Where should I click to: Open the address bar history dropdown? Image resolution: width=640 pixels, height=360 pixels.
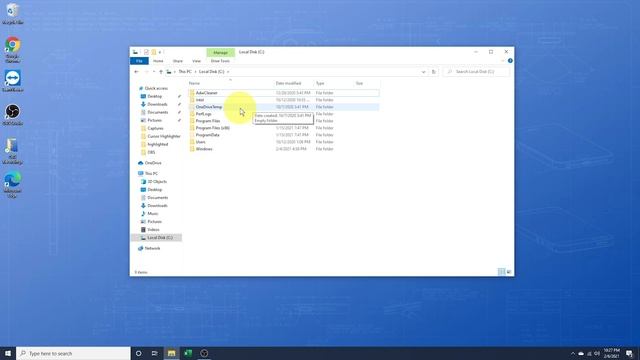pyautogui.click(x=423, y=72)
